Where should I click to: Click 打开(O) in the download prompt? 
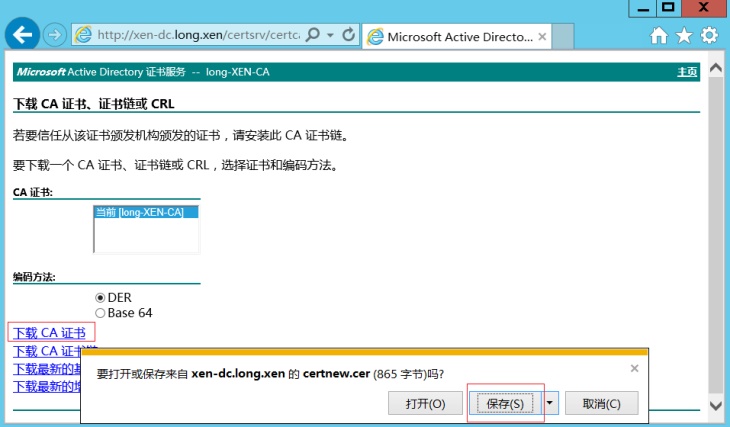pyautogui.click(x=426, y=403)
